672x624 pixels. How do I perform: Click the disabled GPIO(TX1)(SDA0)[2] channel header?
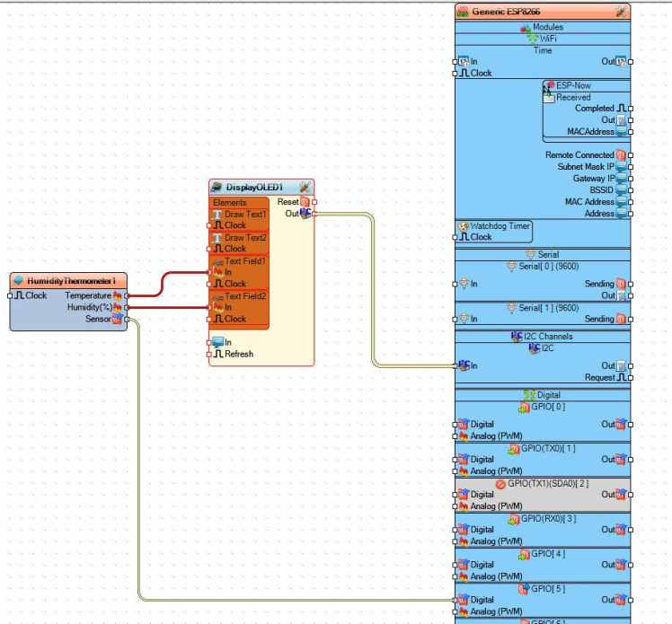point(543,483)
